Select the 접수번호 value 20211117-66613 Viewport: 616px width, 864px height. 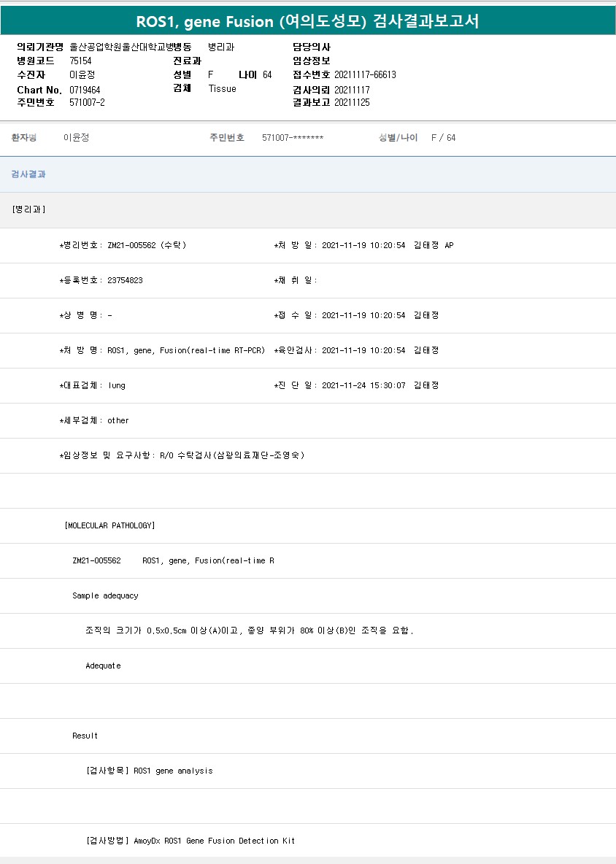(x=365, y=74)
